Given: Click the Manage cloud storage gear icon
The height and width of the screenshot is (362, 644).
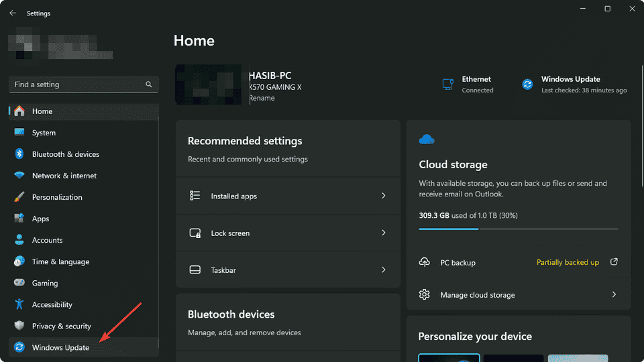Looking at the screenshot, I should (x=424, y=294).
